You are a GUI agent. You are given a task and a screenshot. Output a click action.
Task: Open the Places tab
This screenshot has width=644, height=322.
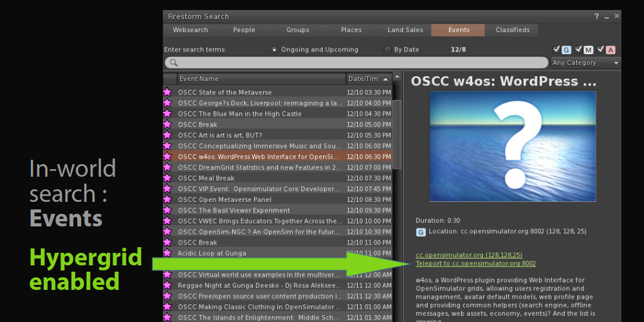click(x=351, y=30)
